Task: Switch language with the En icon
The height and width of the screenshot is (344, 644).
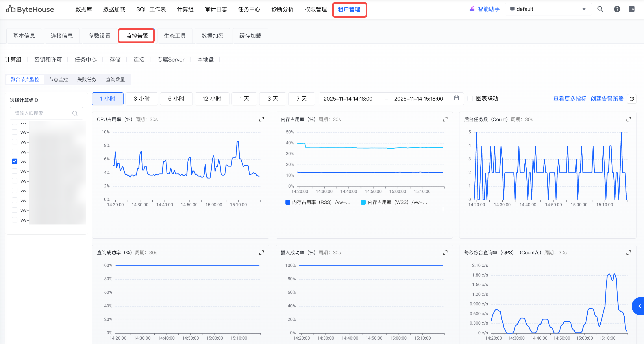Action: tap(631, 9)
